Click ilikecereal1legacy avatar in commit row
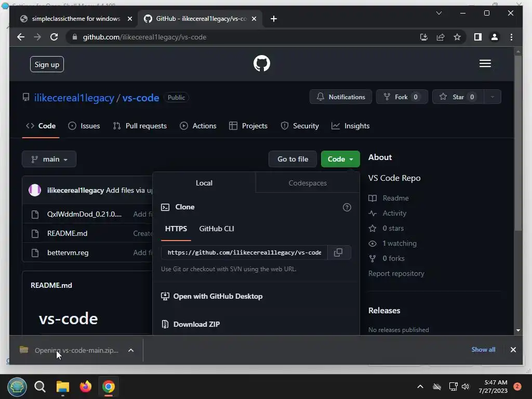The height and width of the screenshot is (399, 532). click(35, 190)
